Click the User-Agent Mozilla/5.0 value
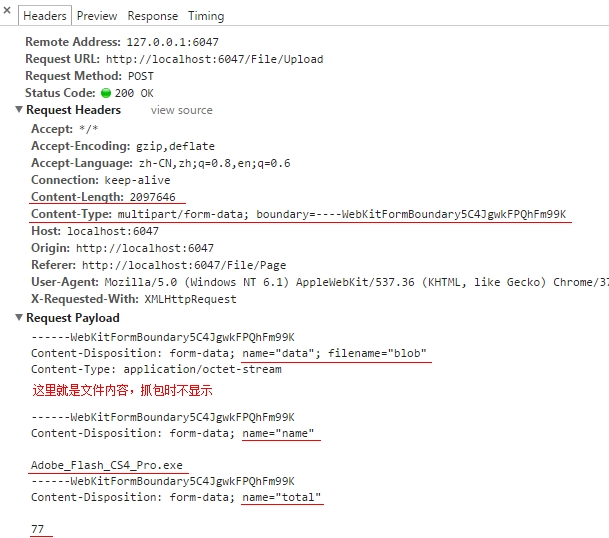The image size is (609, 538). (x=357, y=282)
